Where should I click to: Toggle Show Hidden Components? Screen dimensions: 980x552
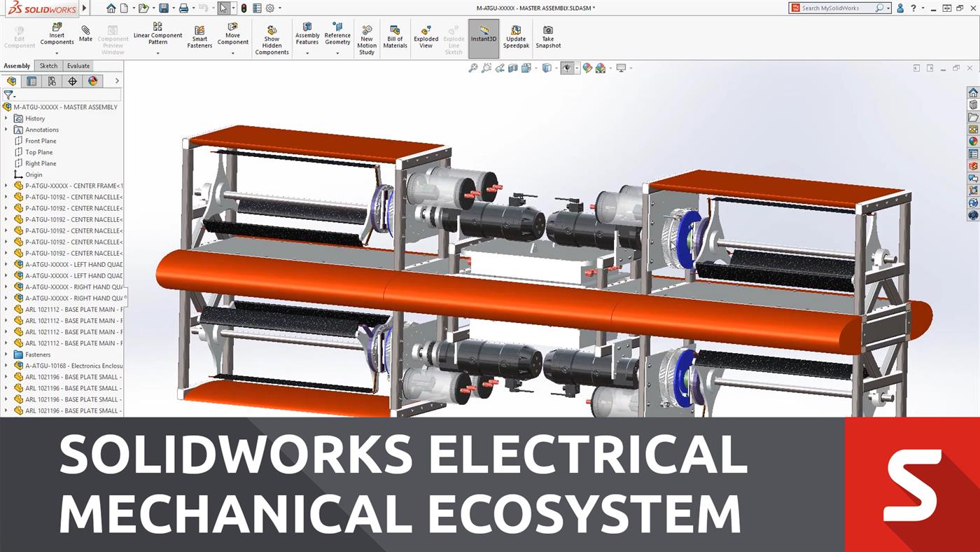pos(272,36)
